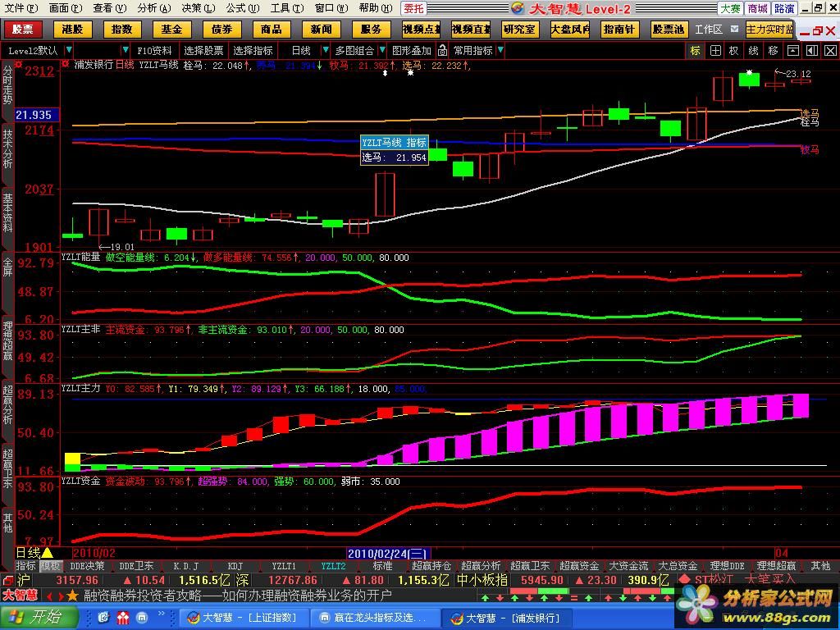Open the 日线 period dropdown arrow

click(x=325, y=50)
